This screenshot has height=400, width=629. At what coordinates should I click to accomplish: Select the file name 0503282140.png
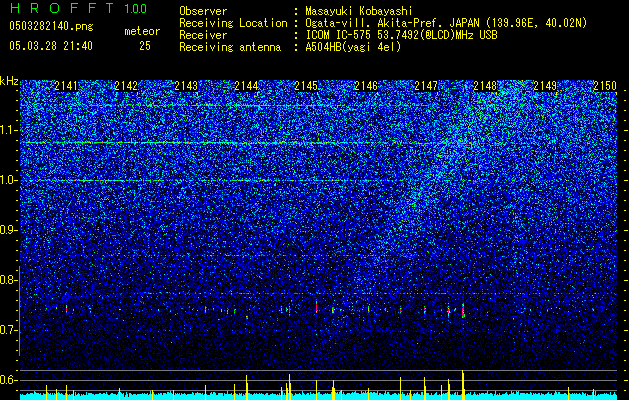[x=51, y=27]
